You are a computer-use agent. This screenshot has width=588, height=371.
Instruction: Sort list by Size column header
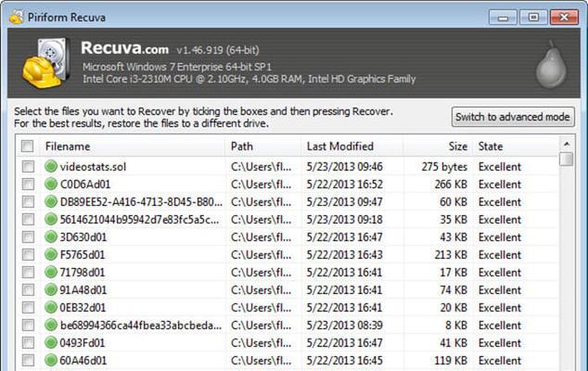coord(437,147)
